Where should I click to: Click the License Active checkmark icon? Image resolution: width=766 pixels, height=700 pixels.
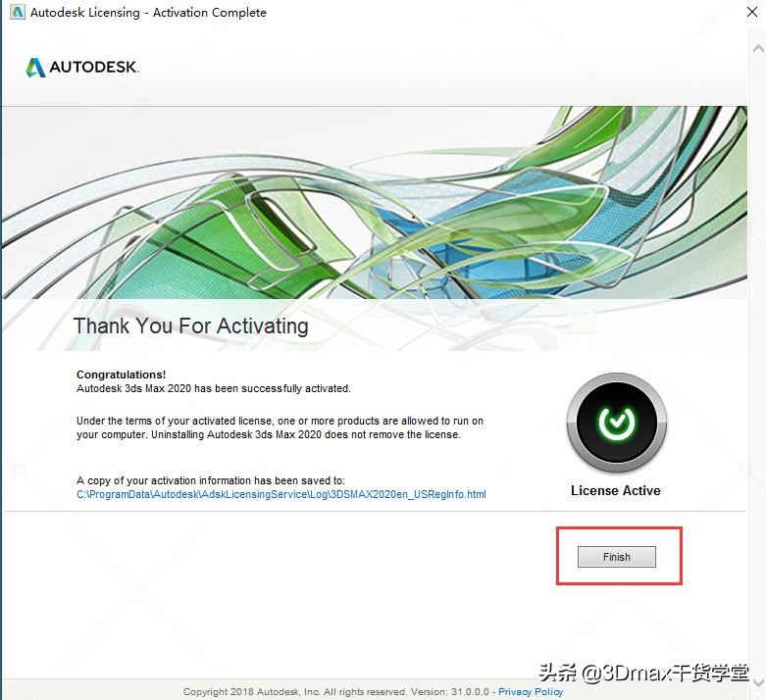click(x=617, y=422)
